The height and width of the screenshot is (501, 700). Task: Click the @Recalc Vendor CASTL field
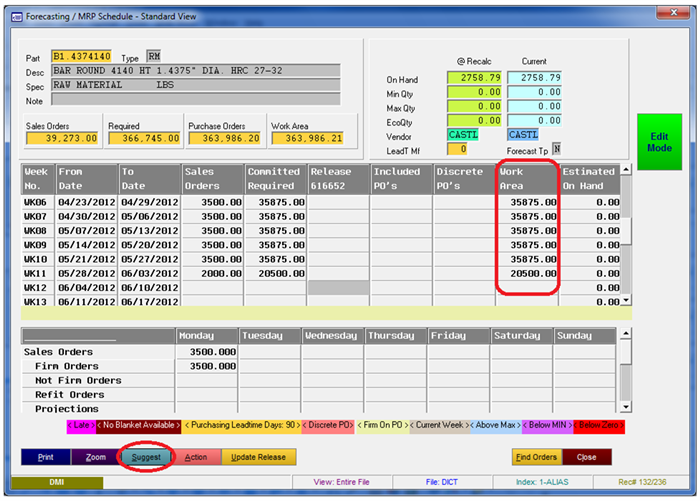(463, 134)
